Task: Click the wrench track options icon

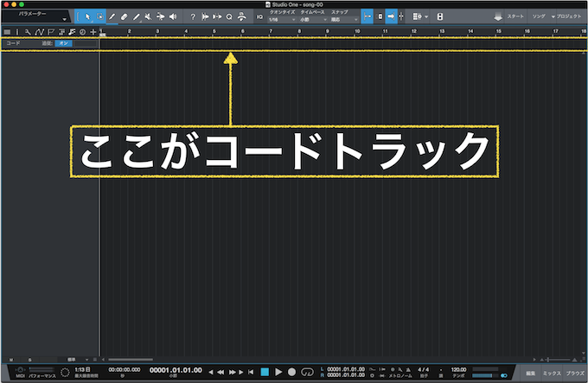Action: (28, 32)
